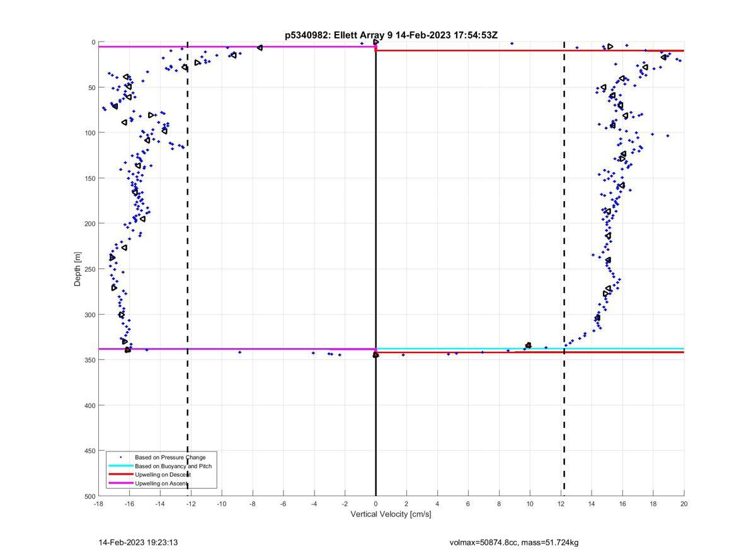Click the magenta line sample in legend
Screen dimensions: 756x558
coord(120,483)
